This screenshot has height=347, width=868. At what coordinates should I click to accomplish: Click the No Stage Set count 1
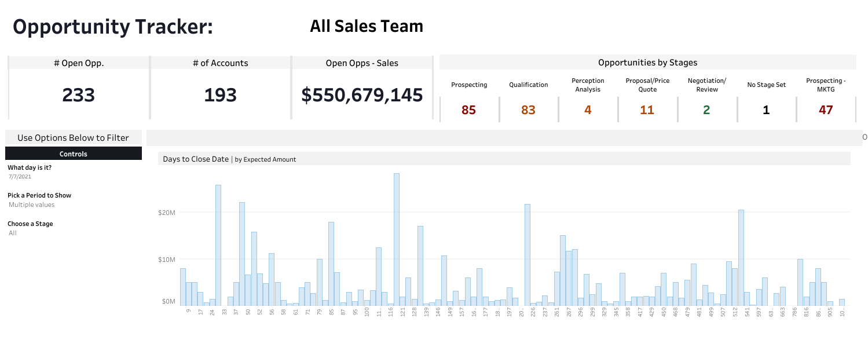point(766,109)
